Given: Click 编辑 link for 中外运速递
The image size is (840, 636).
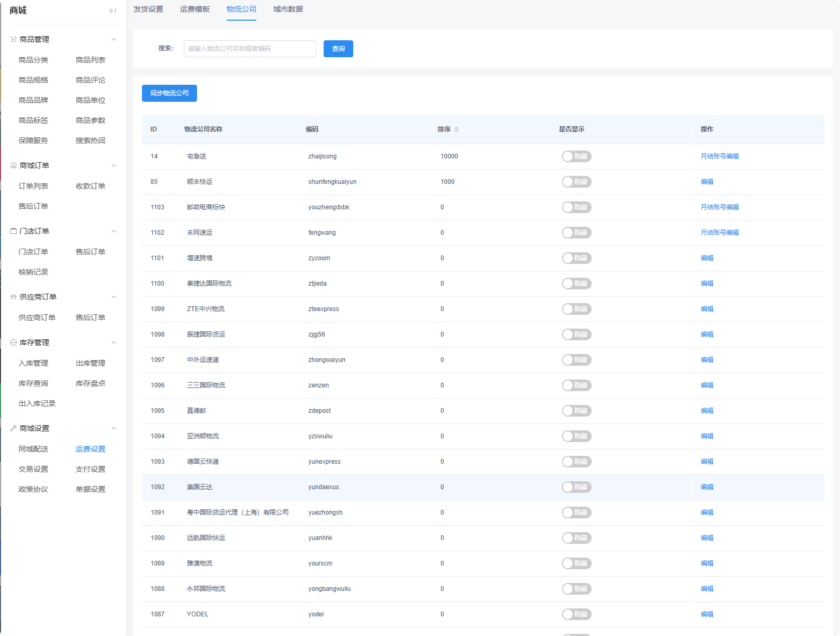Looking at the screenshot, I should tap(707, 360).
